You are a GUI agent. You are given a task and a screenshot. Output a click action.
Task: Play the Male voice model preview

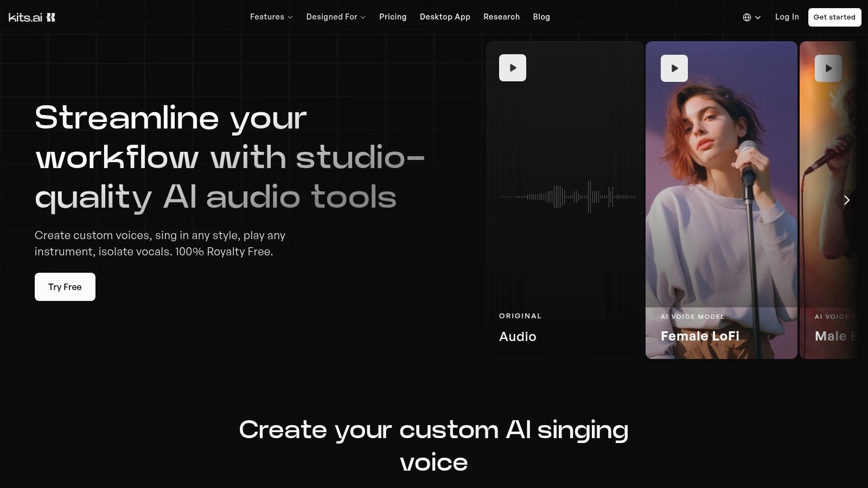click(828, 68)
